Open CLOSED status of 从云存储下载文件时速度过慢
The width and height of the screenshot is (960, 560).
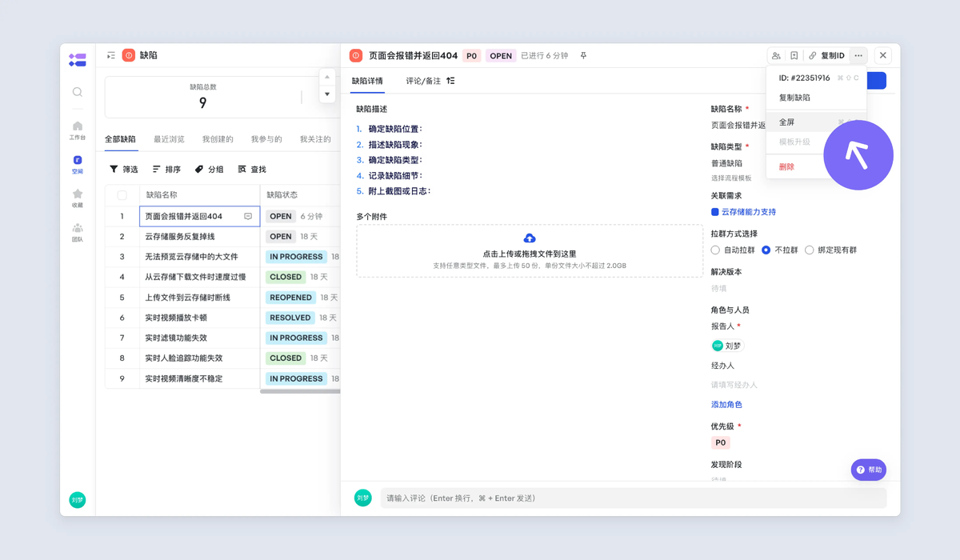[286, 277]
